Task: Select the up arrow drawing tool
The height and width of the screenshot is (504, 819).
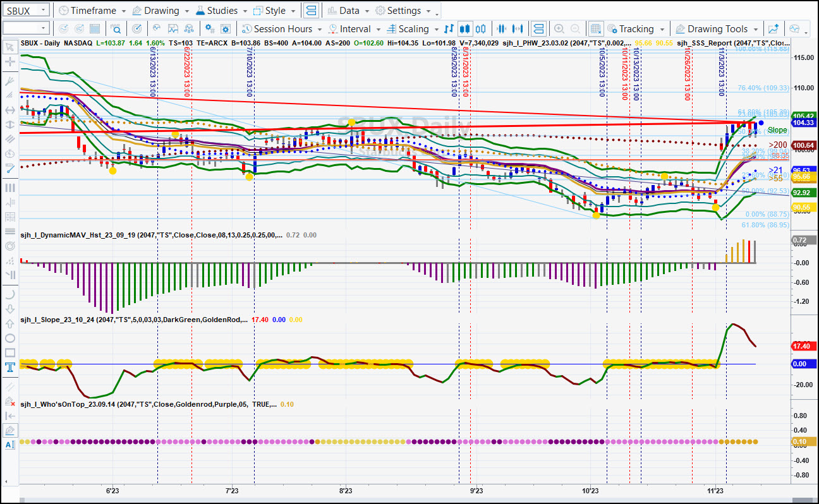Action: 9,323
